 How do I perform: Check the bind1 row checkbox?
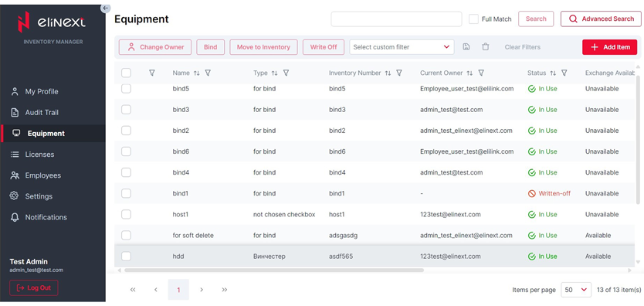click(126, 193)
